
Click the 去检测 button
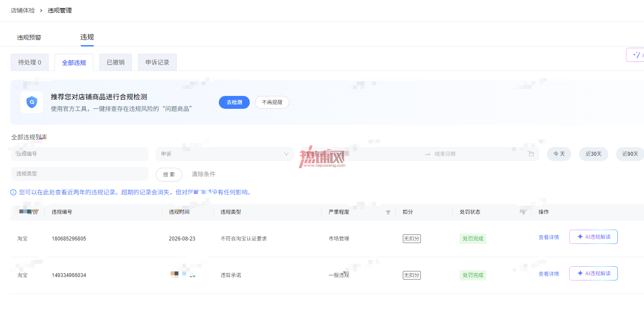234,102
